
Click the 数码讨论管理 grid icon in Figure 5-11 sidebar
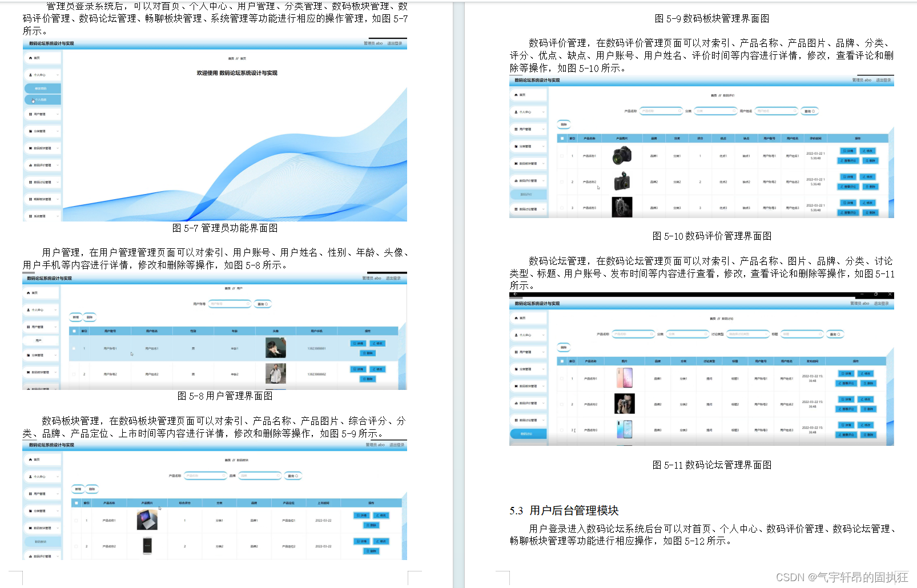pos(516,420)
